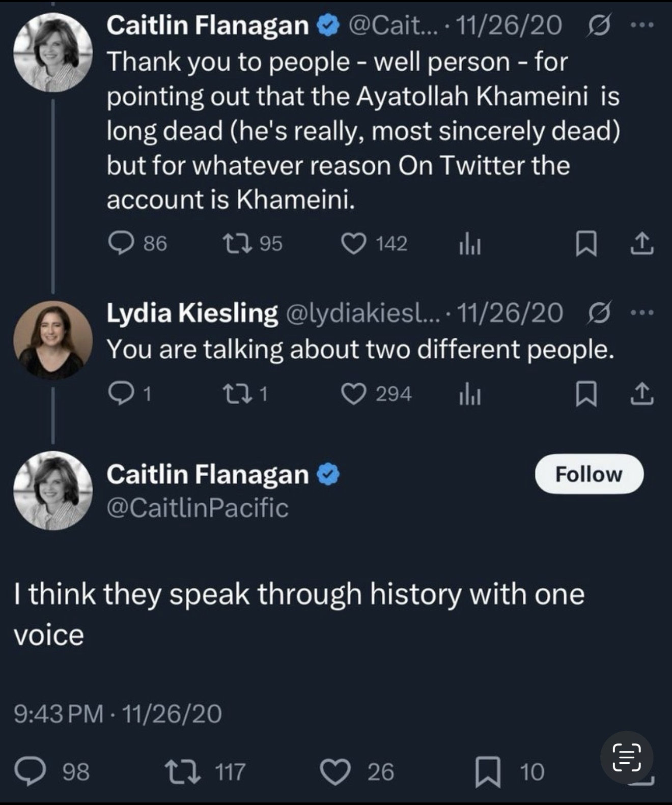Viewport: 672px width, 805px height.
Task: Open @CaitlinPacific profile handle
Action: point(198,508)
